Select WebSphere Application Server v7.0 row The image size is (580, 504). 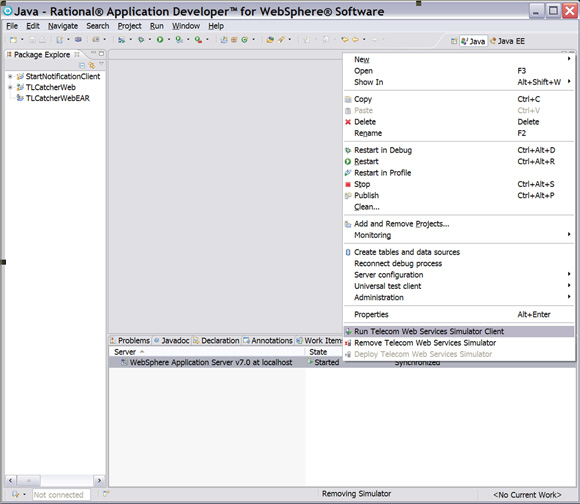click(x=343, y=362)
